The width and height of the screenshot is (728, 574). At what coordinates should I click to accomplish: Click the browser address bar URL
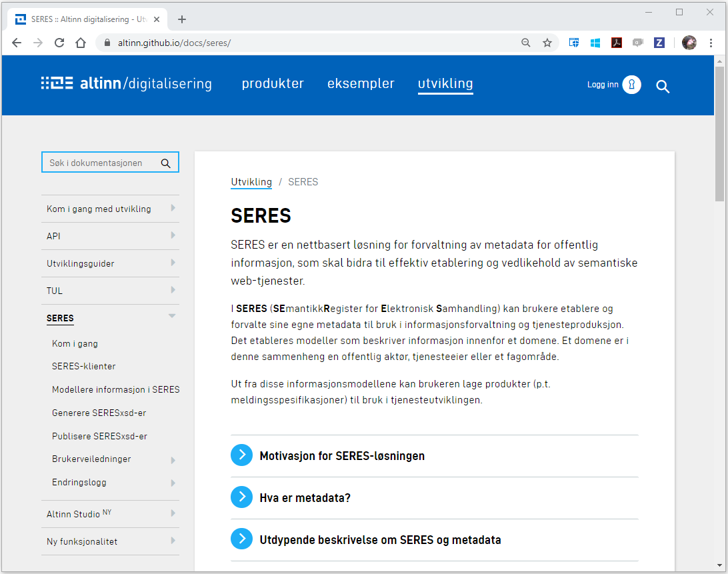(x=174, y=43)
